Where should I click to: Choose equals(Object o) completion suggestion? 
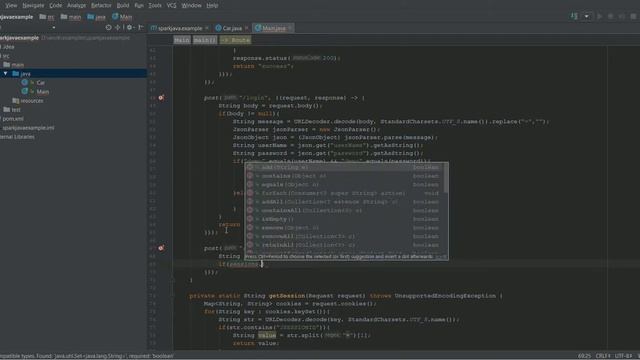point(344,184)
